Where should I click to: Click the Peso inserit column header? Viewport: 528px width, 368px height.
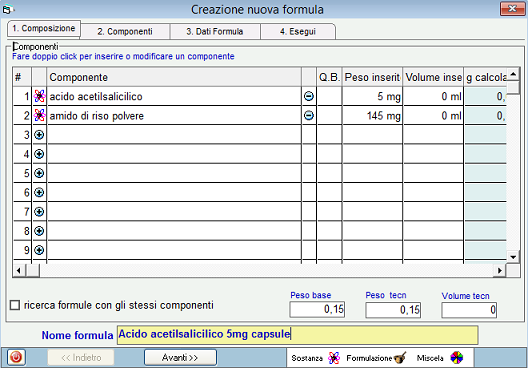click(x=372, y=77)
